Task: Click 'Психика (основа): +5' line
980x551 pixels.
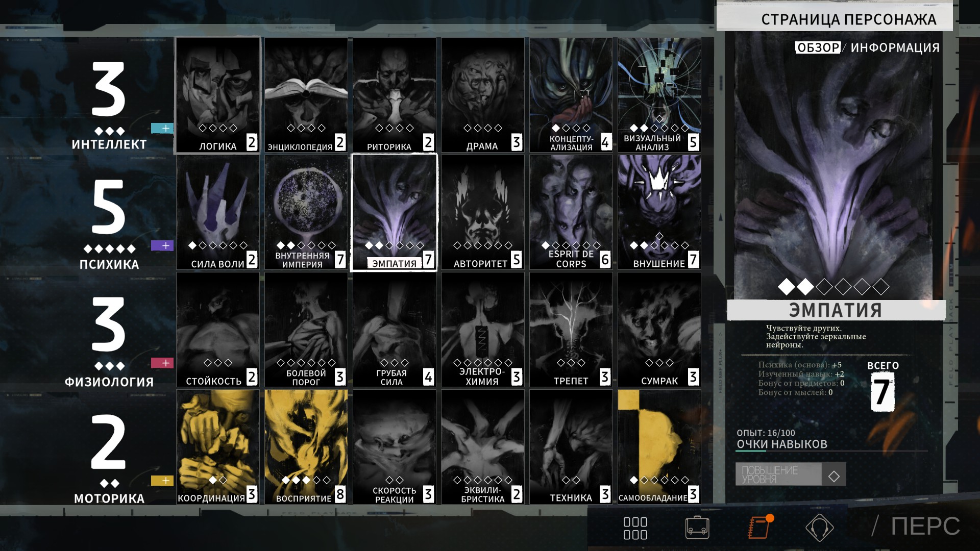Action: [800, 365]
